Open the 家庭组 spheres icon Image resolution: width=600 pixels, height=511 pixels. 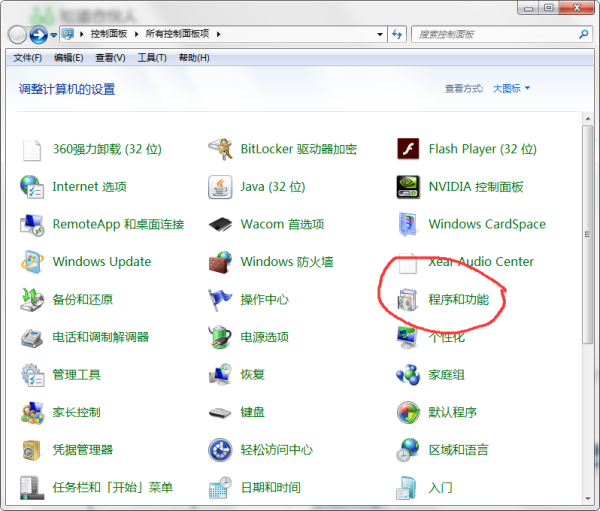point(408,375)
